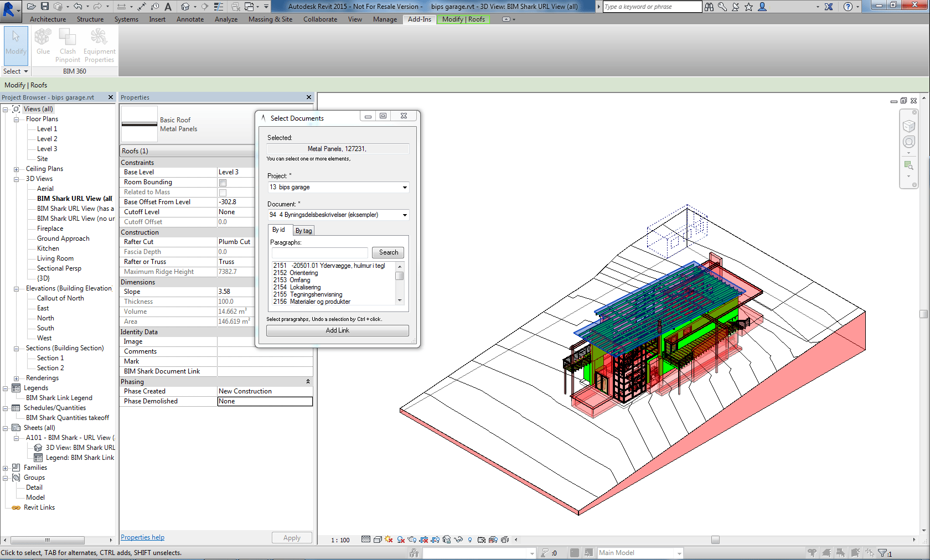The width and height of the screenshot is (930, 560).
Task: Toggle Drag Elements on Selection
Action: coord(870,553)
